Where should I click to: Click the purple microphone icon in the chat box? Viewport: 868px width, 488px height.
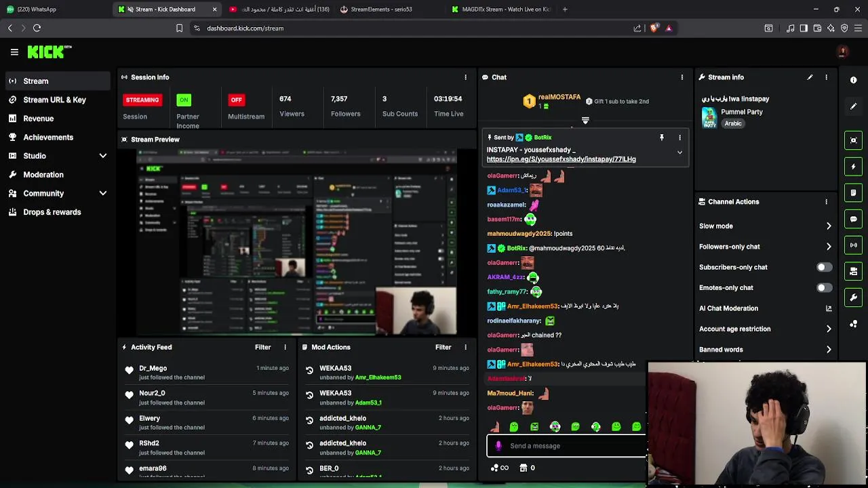coord(498,446)
